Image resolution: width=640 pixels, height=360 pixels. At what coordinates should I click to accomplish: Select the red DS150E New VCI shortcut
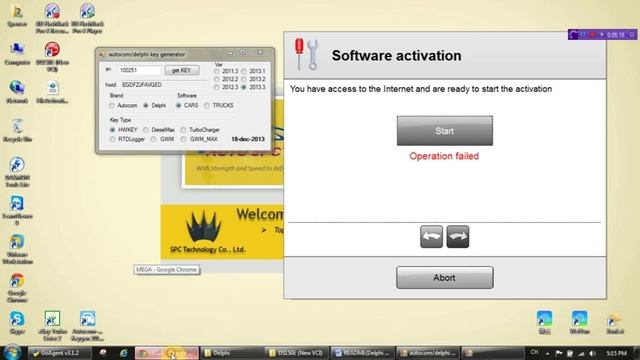52,57
